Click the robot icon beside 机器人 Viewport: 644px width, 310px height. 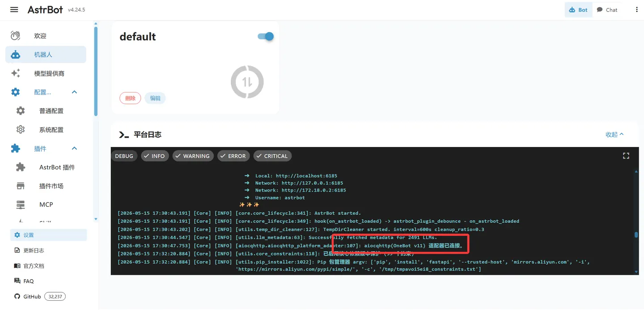[16, 54]
